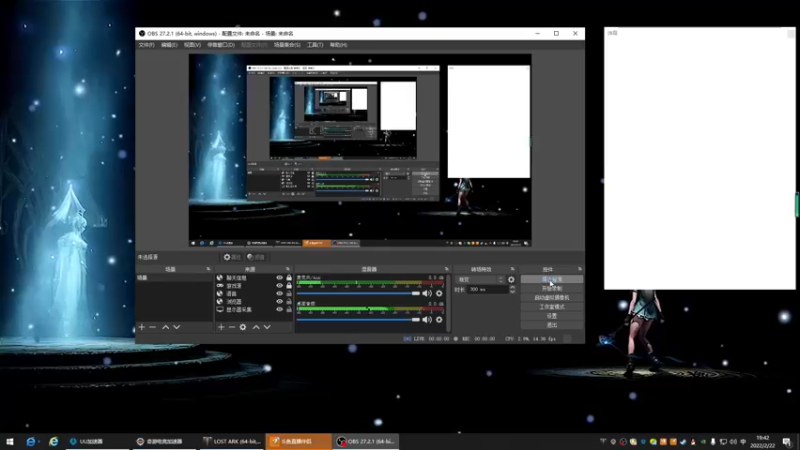
Task: Open 麦克风/Aux audio settings gear
Action: click(439, 293)
